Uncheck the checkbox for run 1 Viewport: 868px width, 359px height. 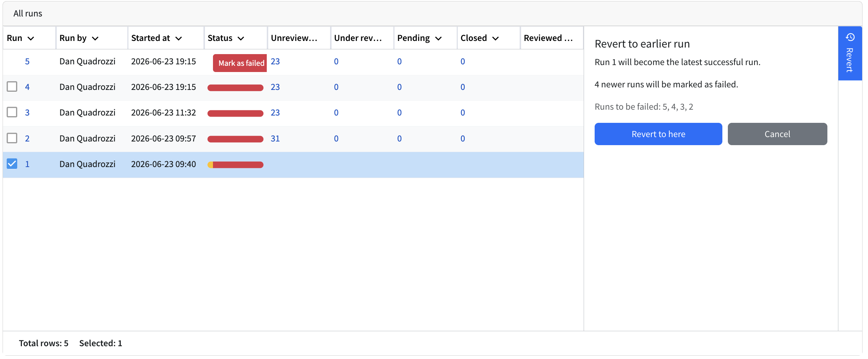pos(12,164)
